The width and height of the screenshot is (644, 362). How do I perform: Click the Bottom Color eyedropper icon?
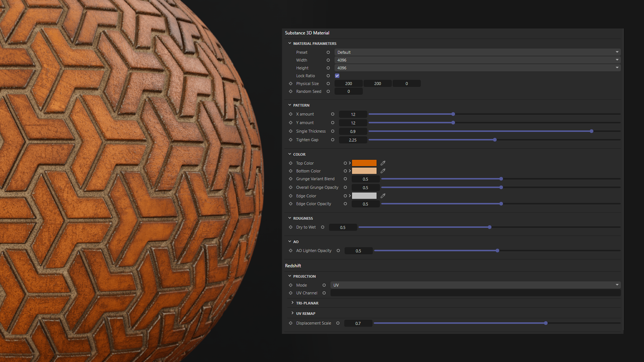(383, 171)
